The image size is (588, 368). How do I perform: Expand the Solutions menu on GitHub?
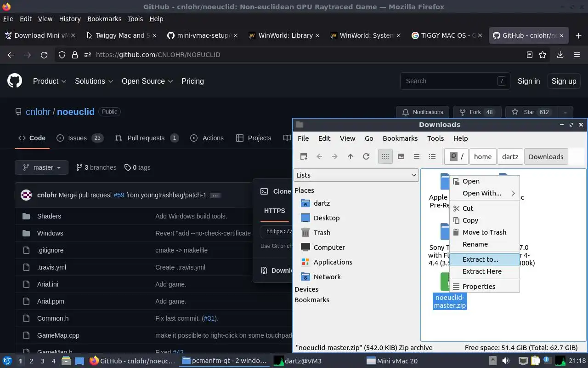[94, 81]
